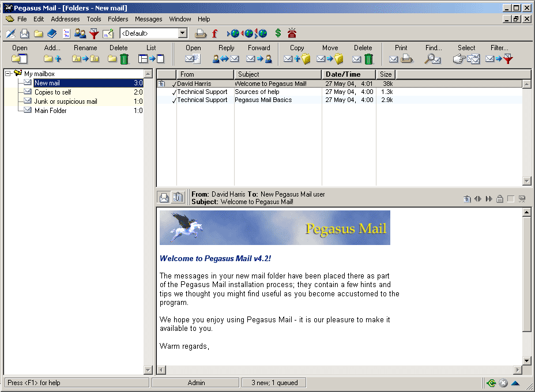Open the selected folder with Open folder button
The image size is (535, 392).
[x=20, y=54]
